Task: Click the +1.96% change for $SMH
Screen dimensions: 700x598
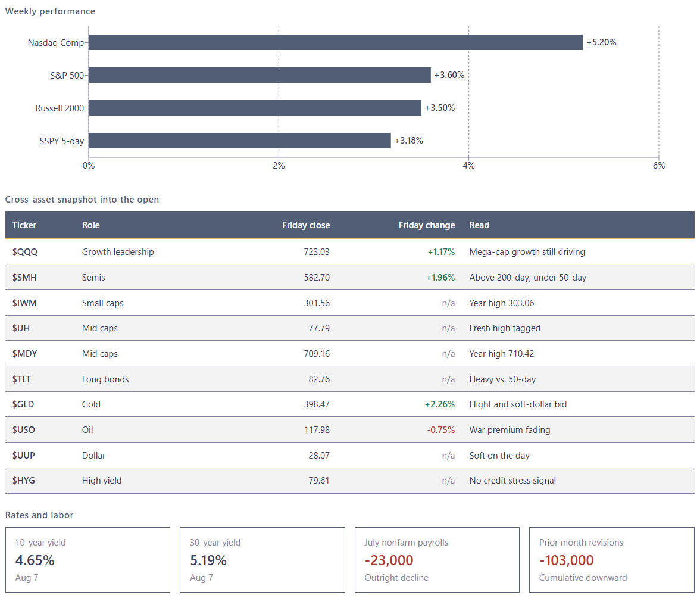Action: pos(440,278)
